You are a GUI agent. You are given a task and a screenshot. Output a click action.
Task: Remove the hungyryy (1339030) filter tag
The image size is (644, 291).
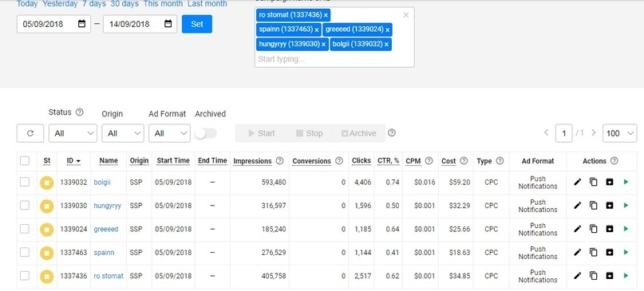point(324,45)
